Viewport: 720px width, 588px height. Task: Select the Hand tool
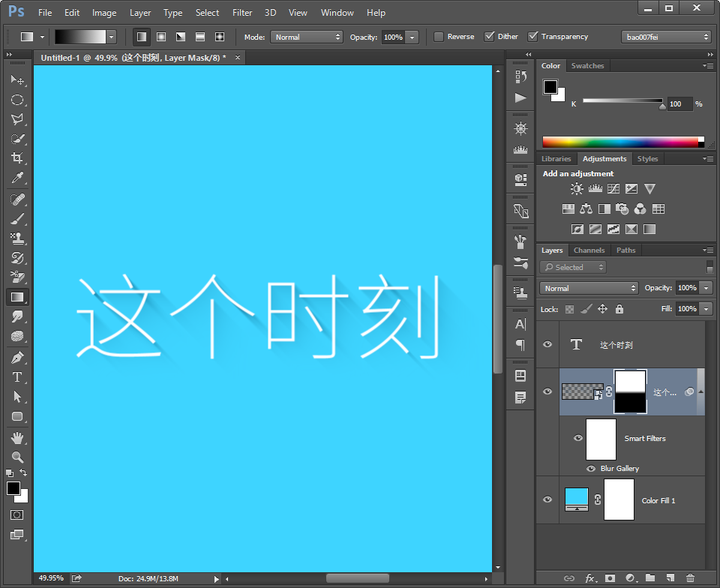tap(17, 438)
